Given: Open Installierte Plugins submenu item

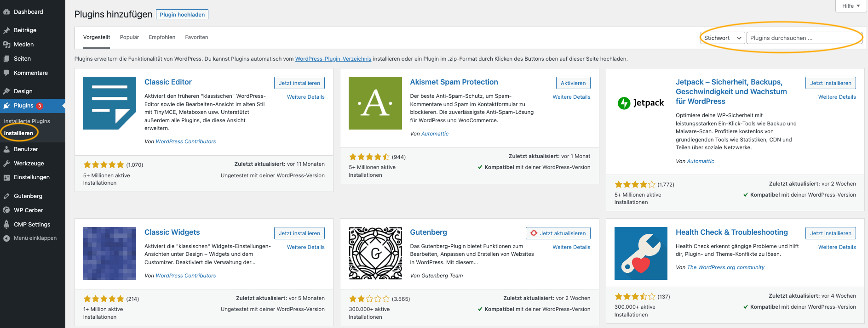Looking at the screenshot, I should (27, 121).
